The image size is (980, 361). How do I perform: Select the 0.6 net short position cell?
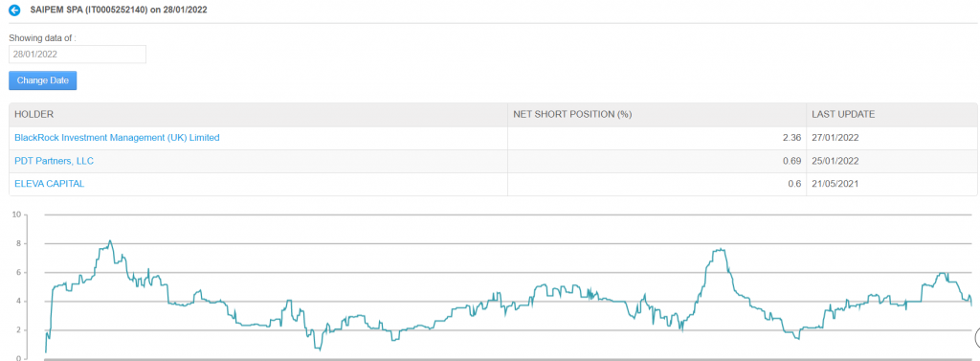[657, 184]
